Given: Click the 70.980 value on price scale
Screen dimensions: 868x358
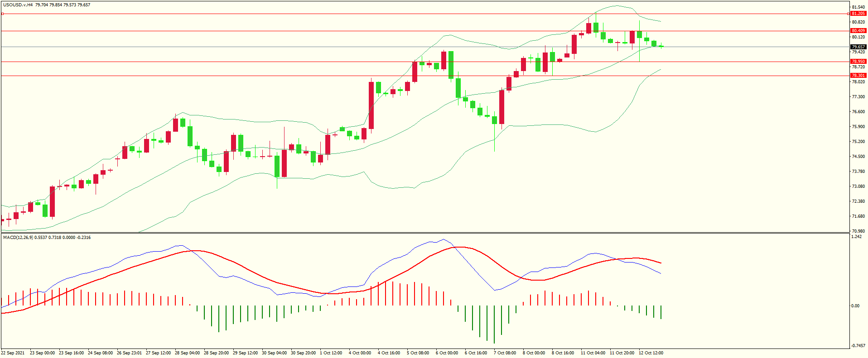Looking at the screenshot, I should click(858, 231).
